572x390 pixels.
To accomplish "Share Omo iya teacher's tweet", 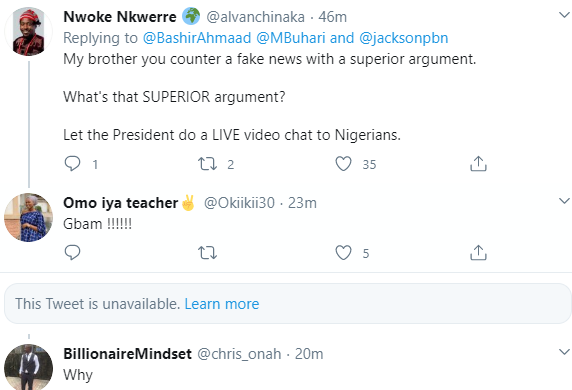I will [x=478, y=252].
